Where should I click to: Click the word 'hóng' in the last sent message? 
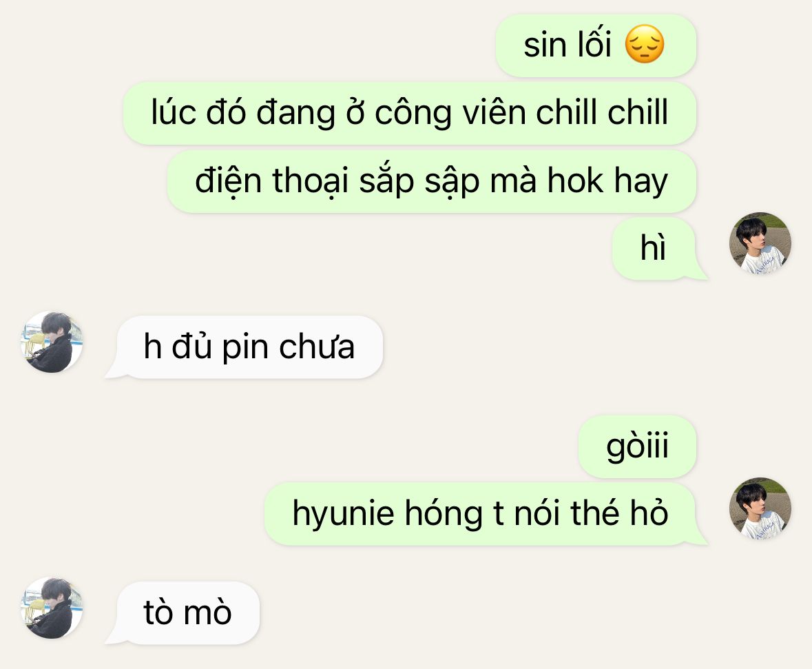click(444, 515)
